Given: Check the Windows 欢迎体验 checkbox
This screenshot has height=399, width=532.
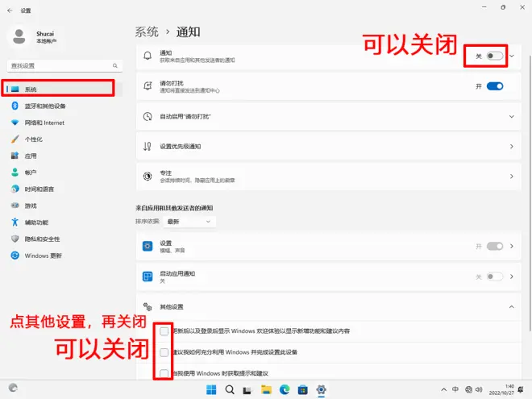Looking at the screenshot, I should pyautogui.click(x=164, y=331).
